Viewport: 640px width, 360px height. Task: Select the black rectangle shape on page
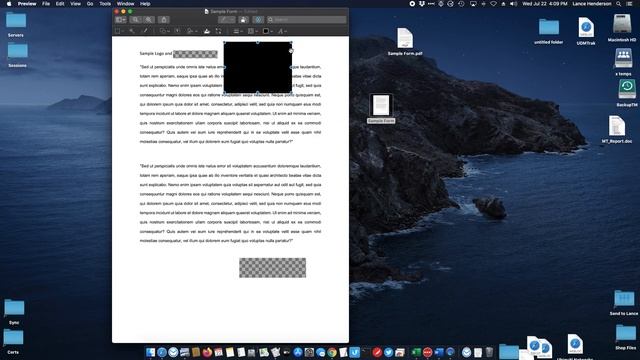[258, 67]
